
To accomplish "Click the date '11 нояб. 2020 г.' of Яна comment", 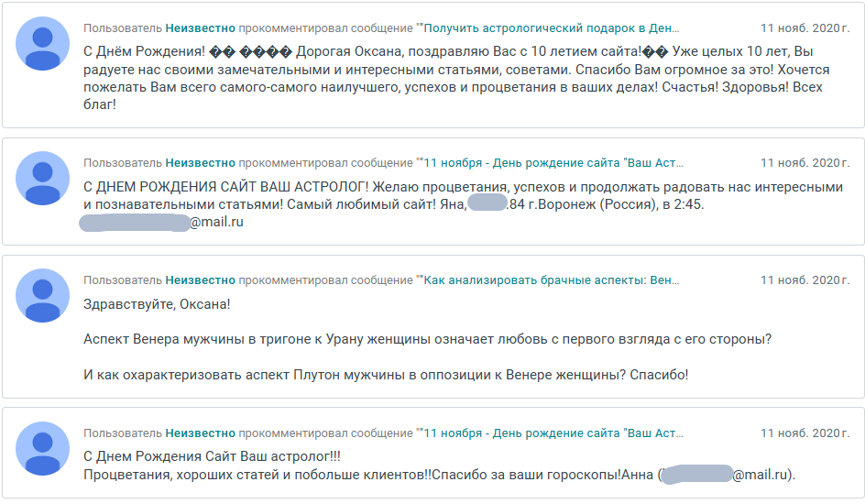I will (805, 163).
